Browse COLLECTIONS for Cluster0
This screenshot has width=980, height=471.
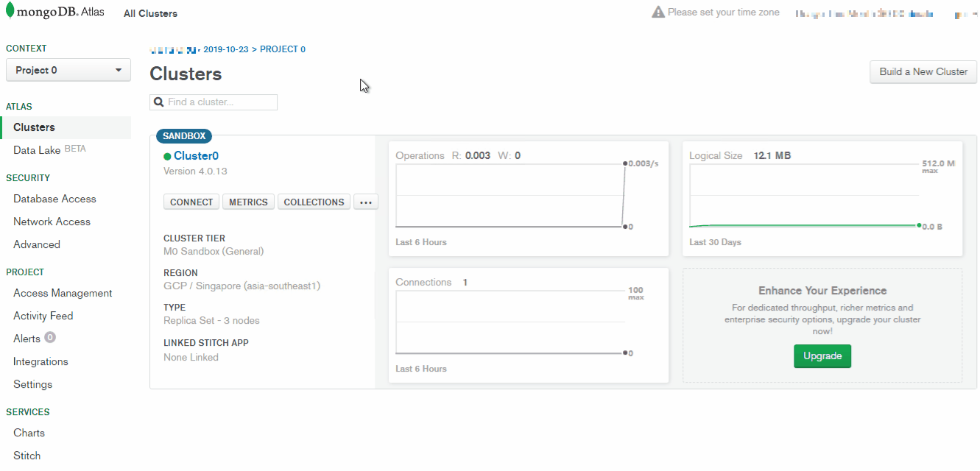(314, 202)
